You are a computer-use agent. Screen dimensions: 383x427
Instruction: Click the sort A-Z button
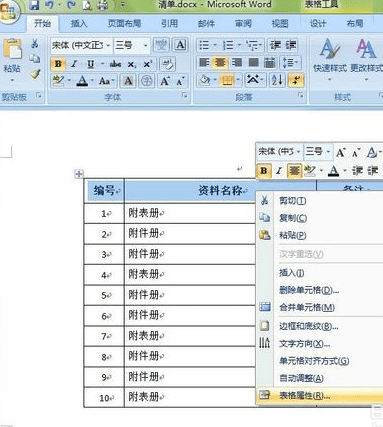pos(277,80)
